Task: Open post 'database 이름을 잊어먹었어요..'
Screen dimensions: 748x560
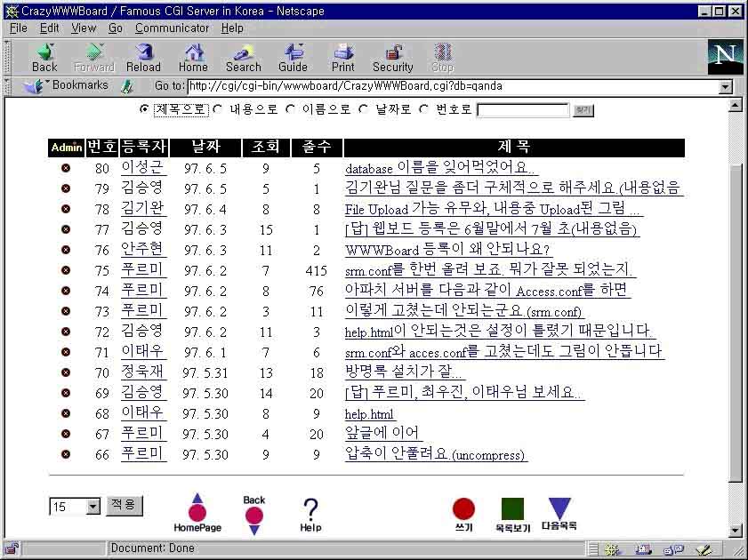Action: click(x=440, y=168)
